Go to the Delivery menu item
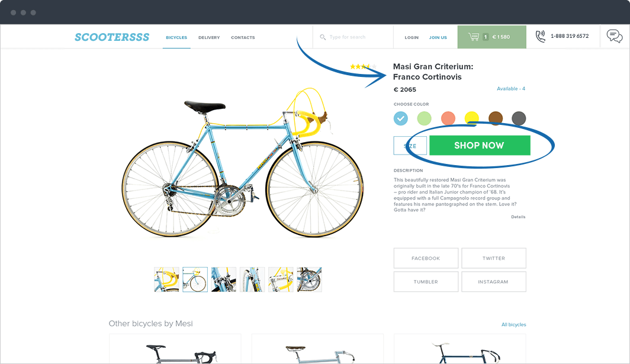630x364 pixels. pos(209,37)
